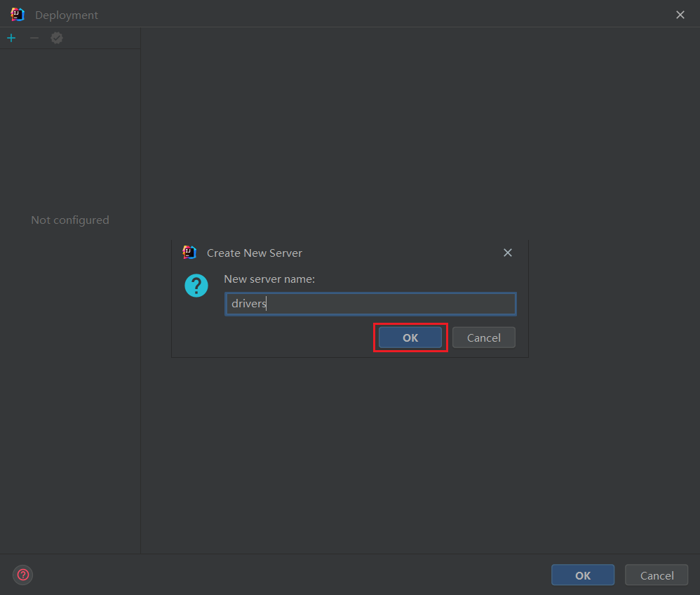Screen dimensions: 700x595
Task: Cancel the Create New Server dialog
Action: [x=483, y=337]
